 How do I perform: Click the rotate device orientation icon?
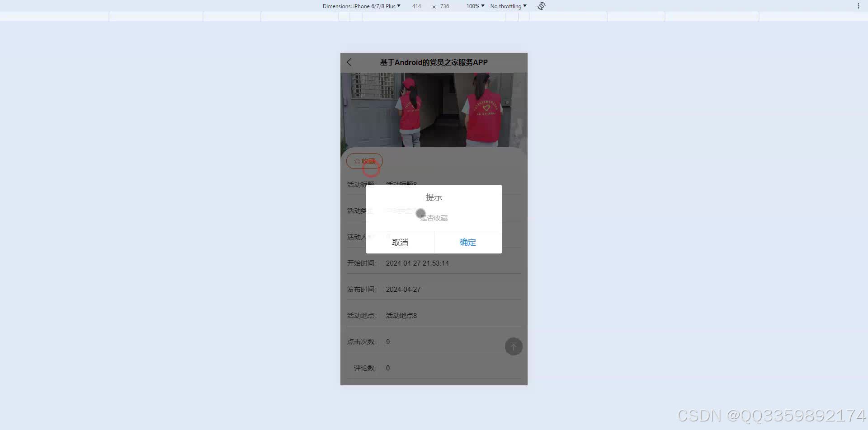(x=542, y=6)
